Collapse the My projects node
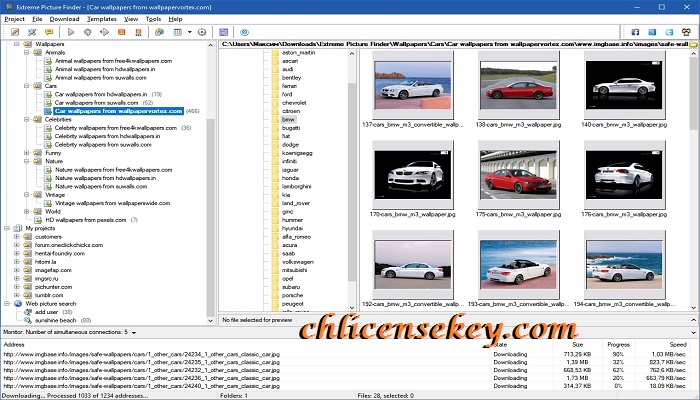This screenshot has width=700, height=400. (x=7, y=229)
